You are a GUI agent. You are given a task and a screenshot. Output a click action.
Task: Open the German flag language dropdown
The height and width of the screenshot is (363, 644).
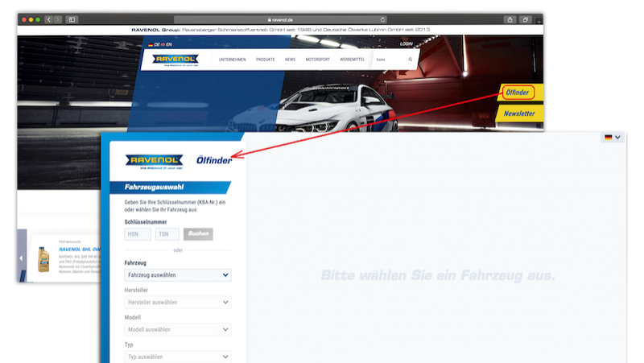[x=612, y=138]
